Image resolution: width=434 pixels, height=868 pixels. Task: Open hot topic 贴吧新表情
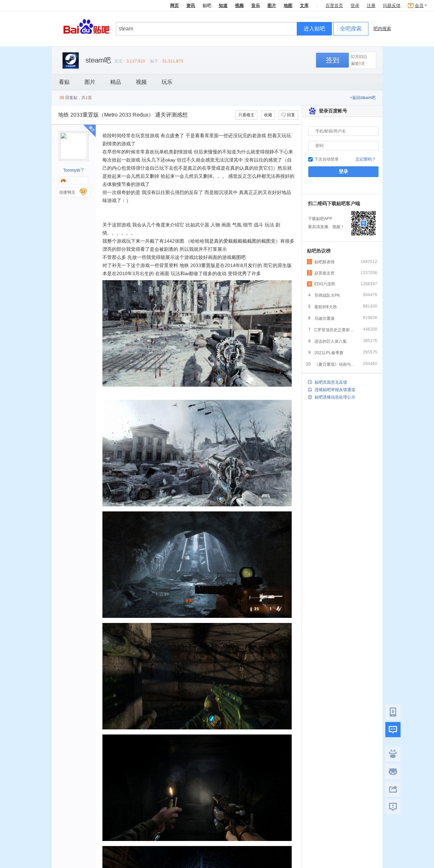coord(324,262)
